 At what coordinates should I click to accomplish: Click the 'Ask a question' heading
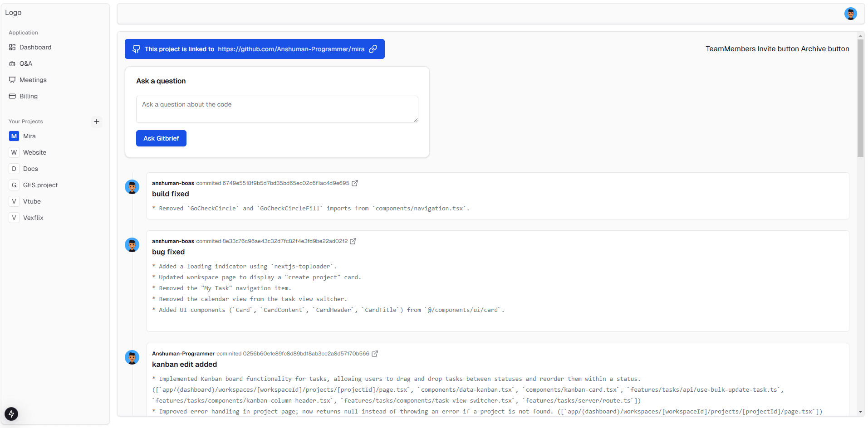161,81
